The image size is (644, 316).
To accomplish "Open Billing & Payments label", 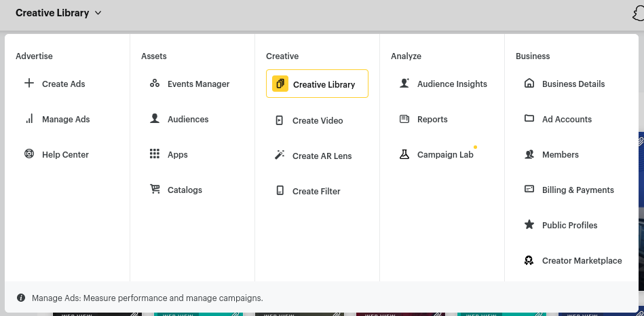I will point(578,190).
